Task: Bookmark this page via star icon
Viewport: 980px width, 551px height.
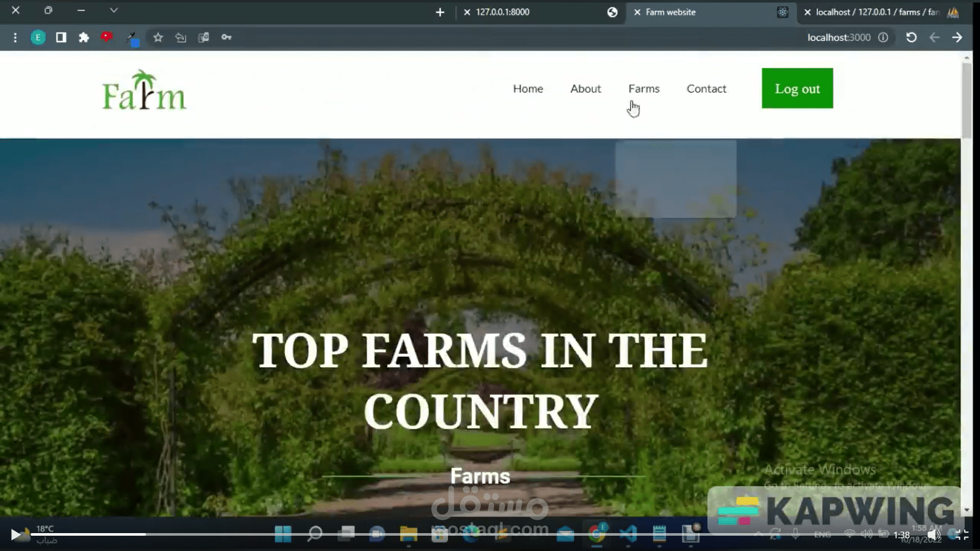Action: point(158,37)
